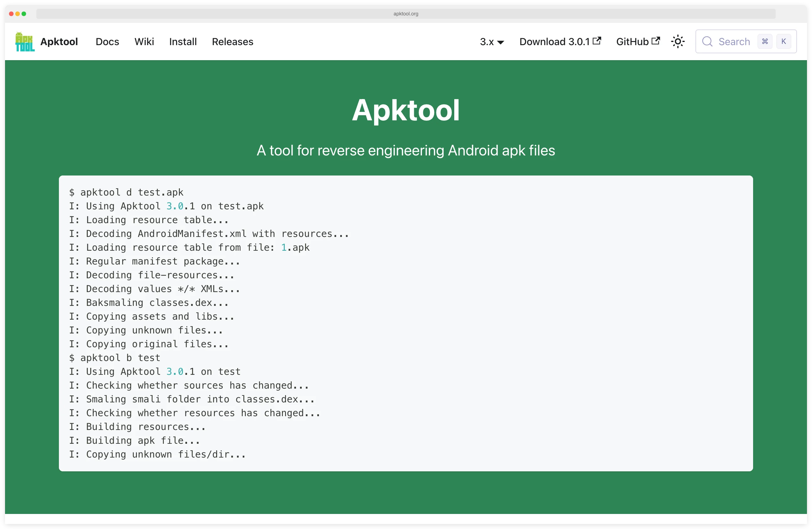812x529 pixels.
Task: Click the apktool.org address bar
Action: tap(406, 14)
